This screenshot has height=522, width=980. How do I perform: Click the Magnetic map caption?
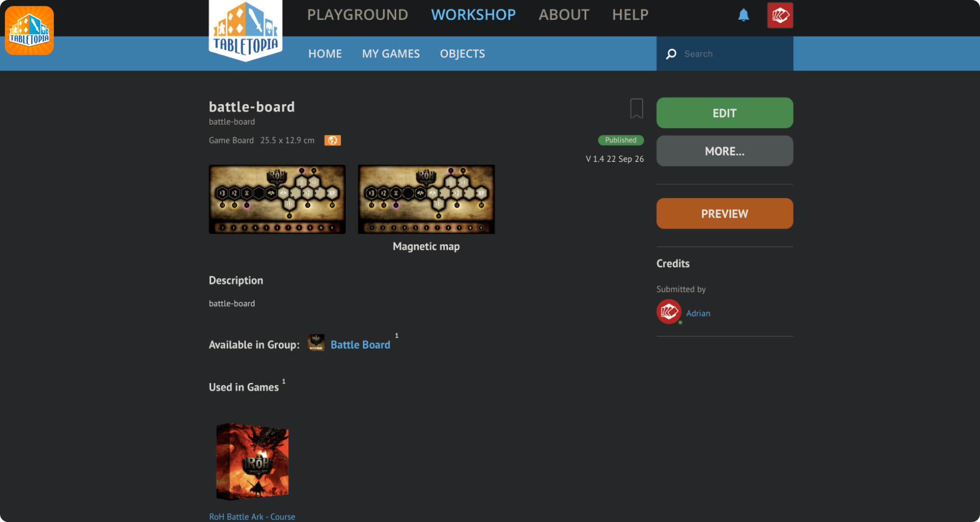point(426,247)
